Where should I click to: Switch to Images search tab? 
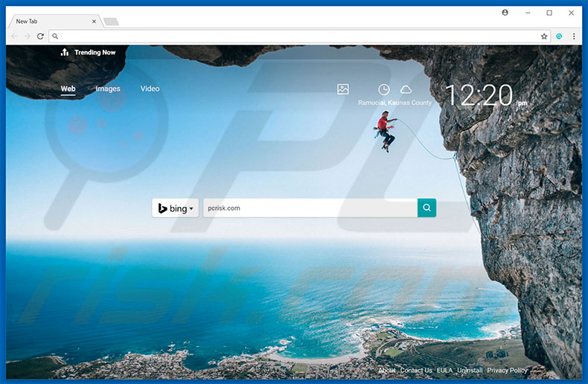108,89
